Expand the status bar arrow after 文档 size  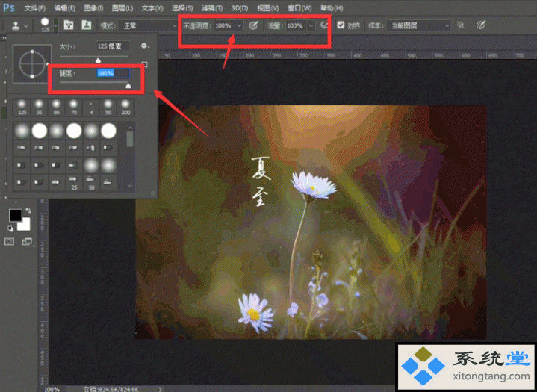(x=161, y=389)
